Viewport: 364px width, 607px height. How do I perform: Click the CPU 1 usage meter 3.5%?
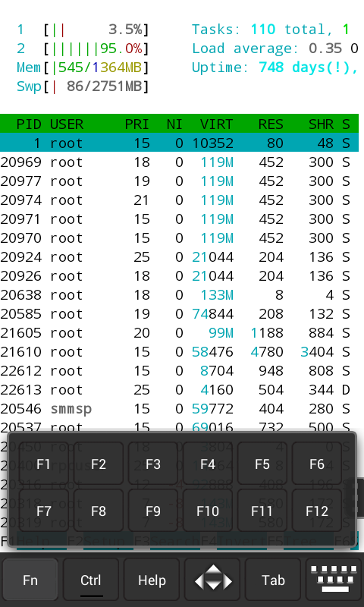(x=83, y=30)
